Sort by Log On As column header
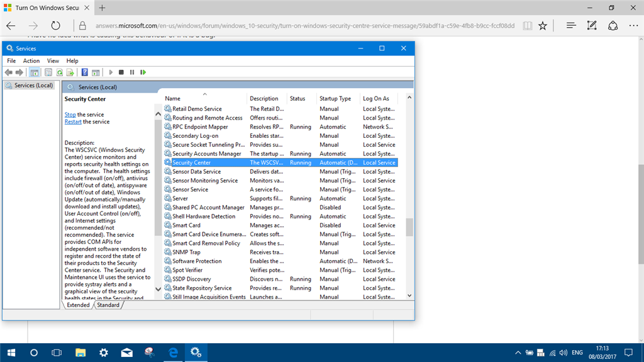The height and width of the screenshot is (362, 644). pyautogui.click(x=379, y=98)
